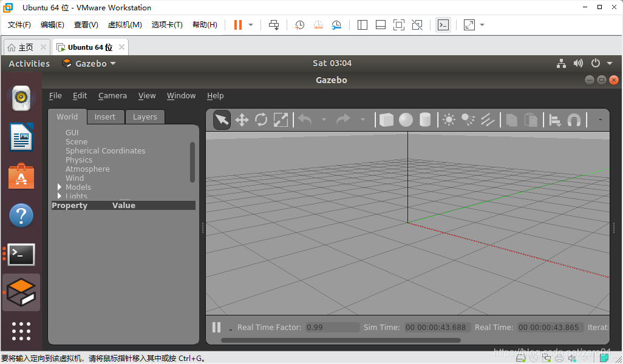Activate the Translate mode tool
Image resolution: width=623 pixels, height=364 pixels.
click(x=242, y=120)
